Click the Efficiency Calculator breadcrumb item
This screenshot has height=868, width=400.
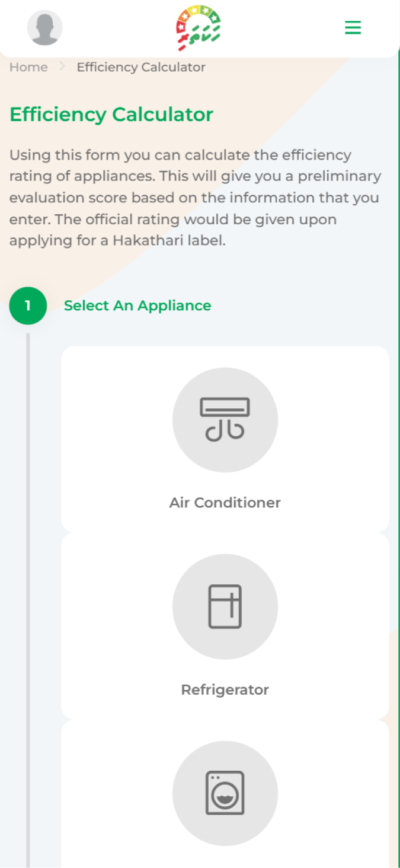(x=141, y=67)
